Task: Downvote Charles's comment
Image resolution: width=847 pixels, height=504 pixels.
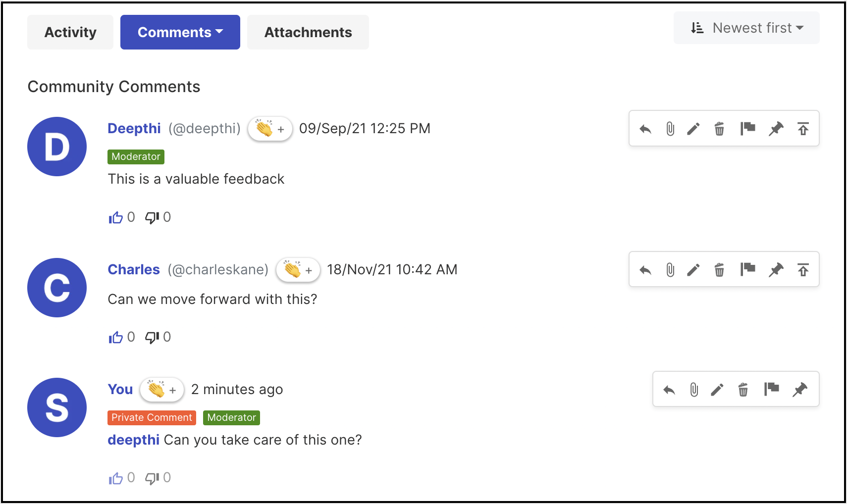Action: tap(152, 337)
